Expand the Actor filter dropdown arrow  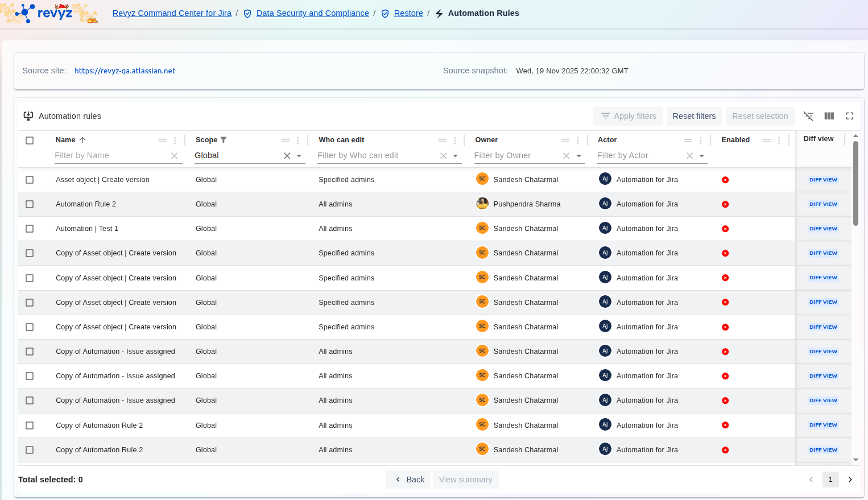[702, 156]
